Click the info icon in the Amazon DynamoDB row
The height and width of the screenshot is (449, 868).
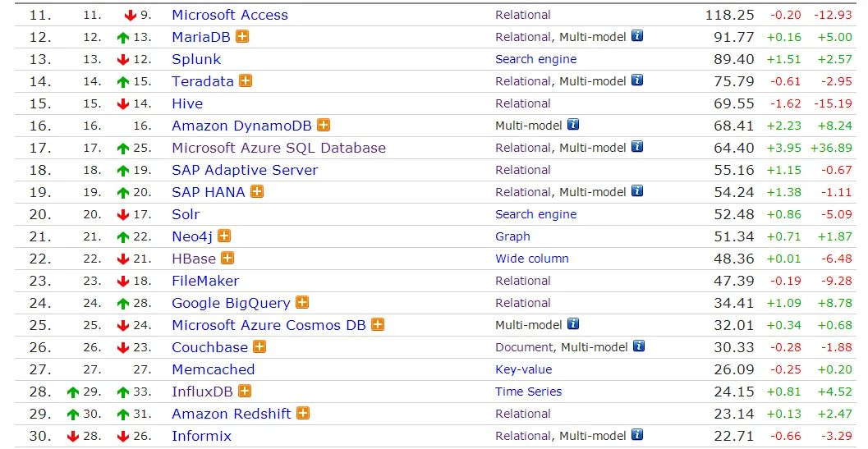click(573, 125)
